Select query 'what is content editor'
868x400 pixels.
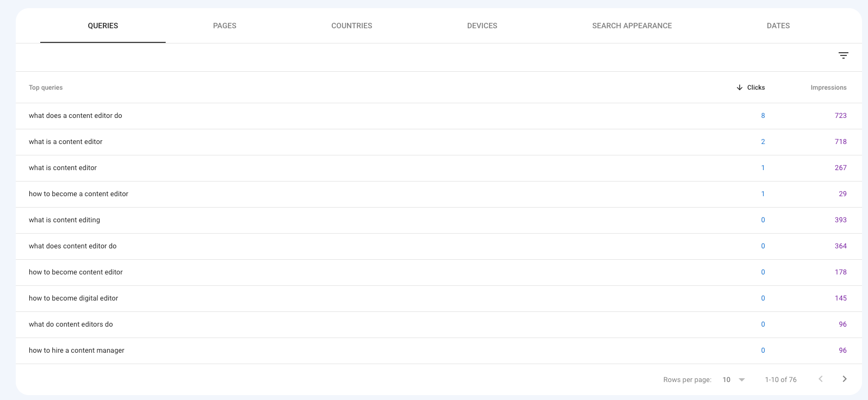coord(63,168)
